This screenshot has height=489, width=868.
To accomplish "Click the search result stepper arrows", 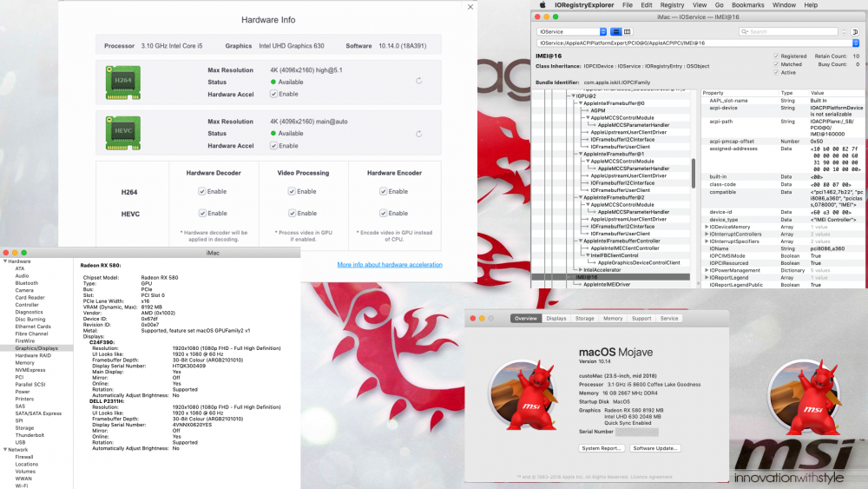I will (845, 31).
